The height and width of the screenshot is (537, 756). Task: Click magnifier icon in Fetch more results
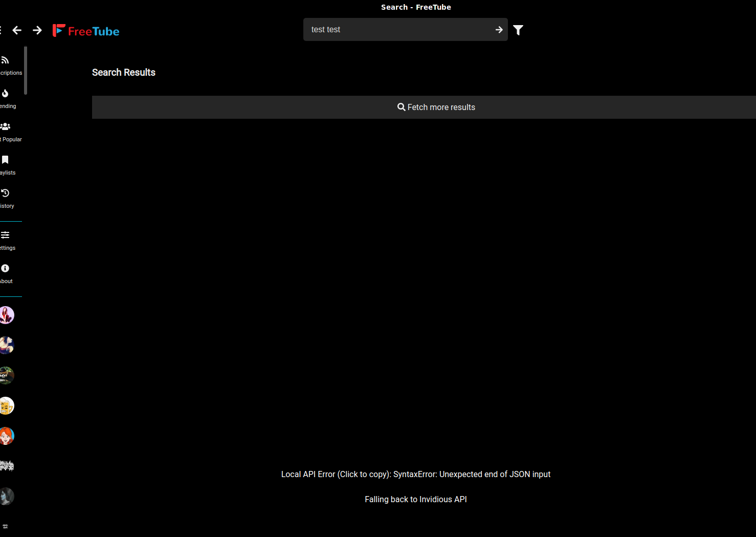click(402, 107)
